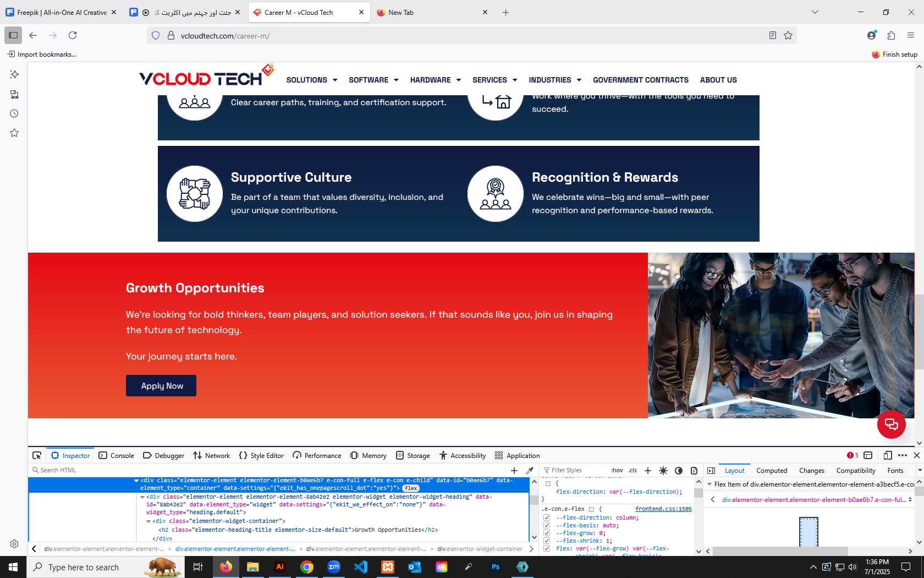Go to GOVERNMENT CONTRACTS page
924x578 pixels.
[x=641, y=80]
